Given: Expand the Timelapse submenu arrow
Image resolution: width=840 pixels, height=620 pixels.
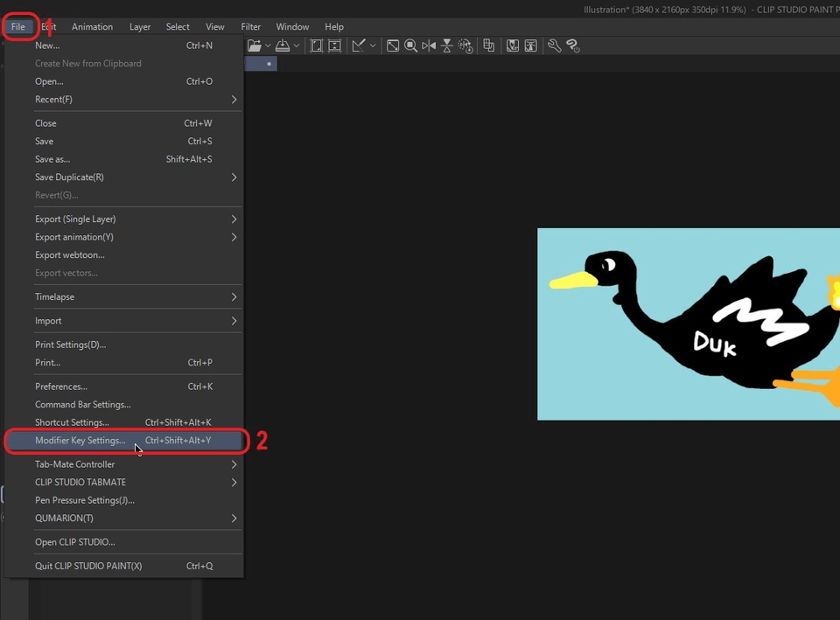Looking at the screenshot, I should pyautogui.click(x=234, y=296).
